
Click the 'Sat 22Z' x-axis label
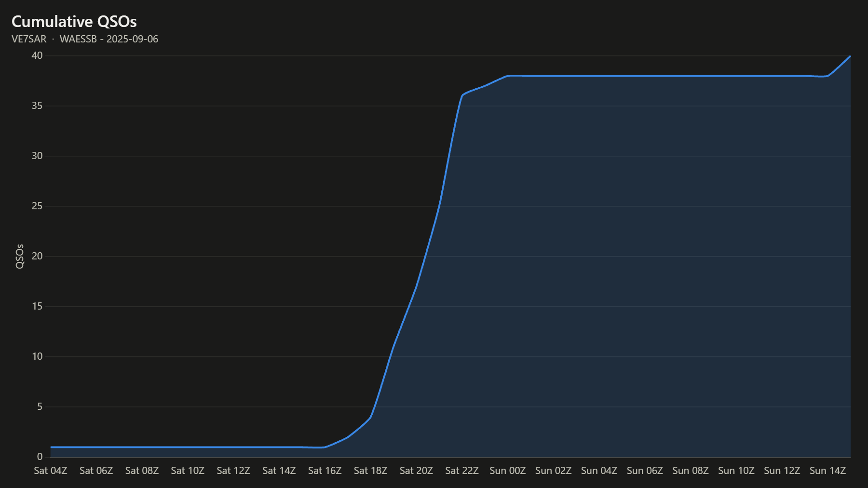[462, 471]
